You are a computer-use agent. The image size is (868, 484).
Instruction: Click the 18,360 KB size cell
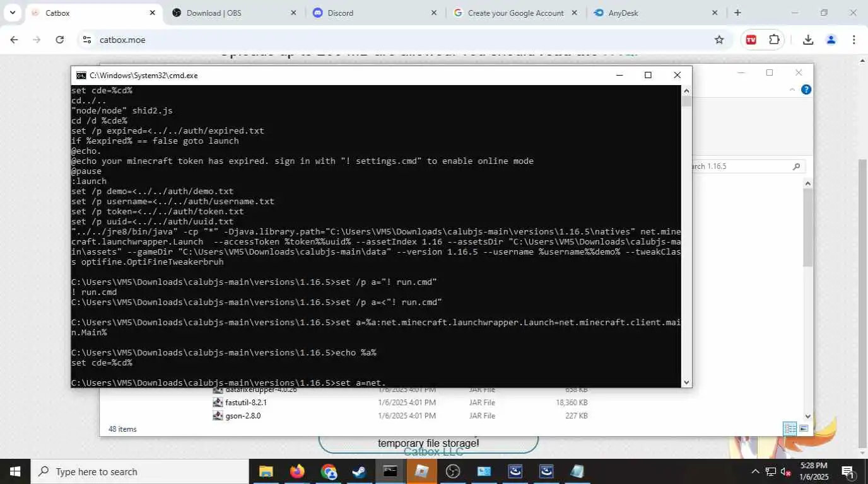click(x=572, y=402)
